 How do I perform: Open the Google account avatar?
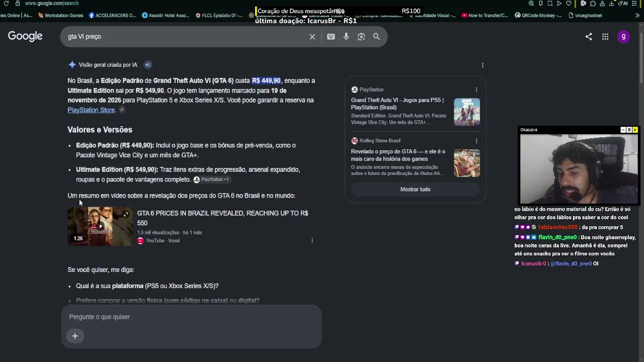623,37
